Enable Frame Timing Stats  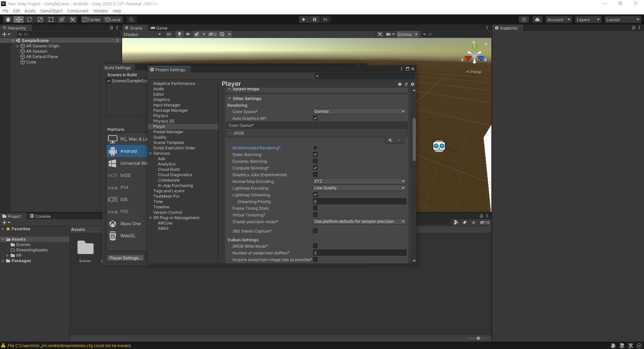coord(315,208)
